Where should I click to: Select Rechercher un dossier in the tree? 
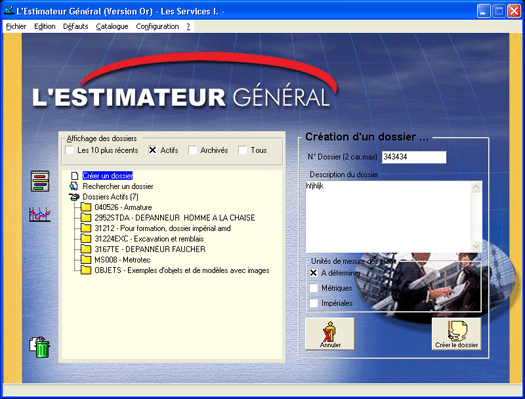point(118,186)
